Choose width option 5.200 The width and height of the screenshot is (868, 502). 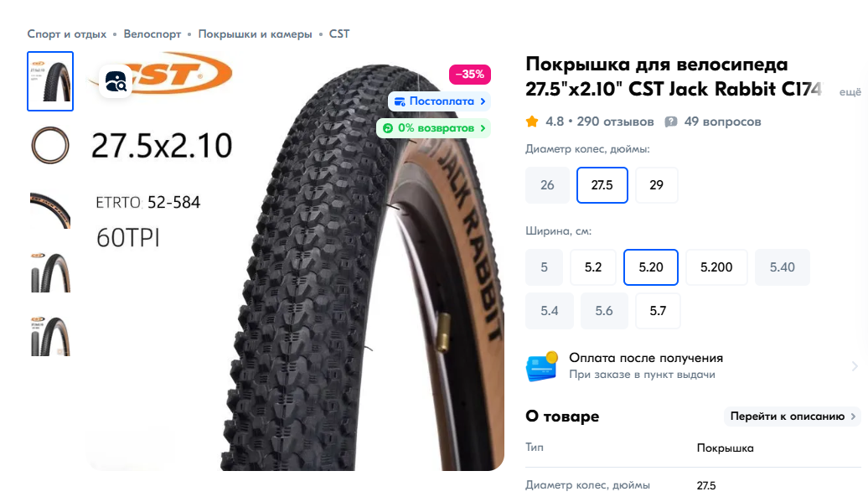coord(716,267)
